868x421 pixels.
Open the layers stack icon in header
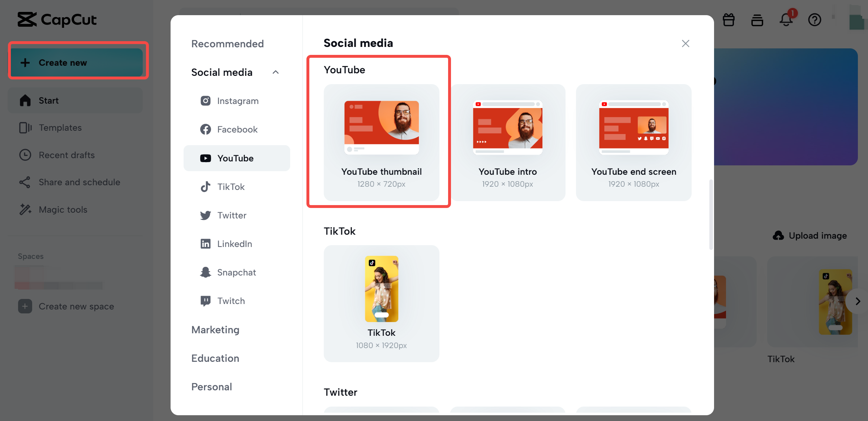coord(757,19)
